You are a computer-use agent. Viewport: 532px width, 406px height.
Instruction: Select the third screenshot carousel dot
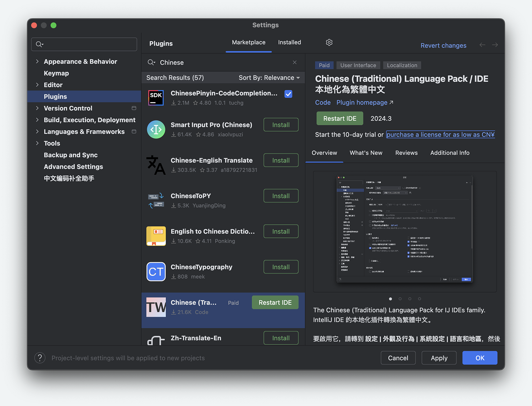pyautogui.click(x=410, y=299)
